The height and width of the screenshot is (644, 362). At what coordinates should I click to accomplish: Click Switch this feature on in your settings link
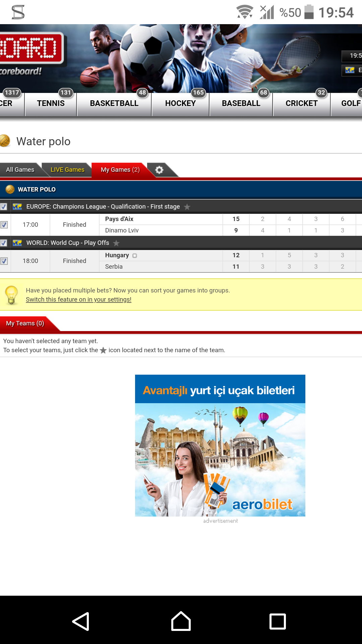(79, 300)
